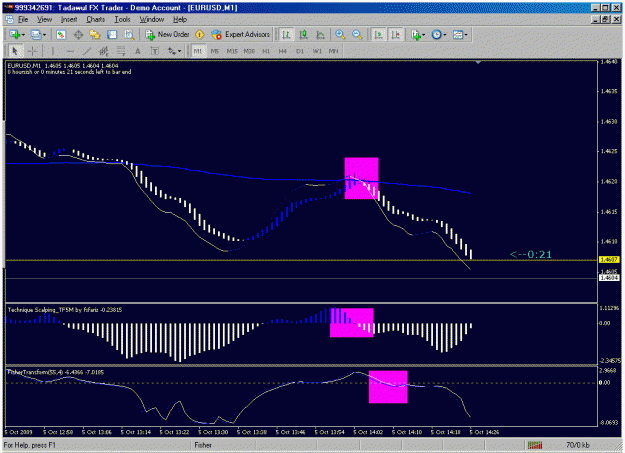The width and height of the screenshot is (625, 453).
Task: Click the New Order button
Action: point(167,35)
